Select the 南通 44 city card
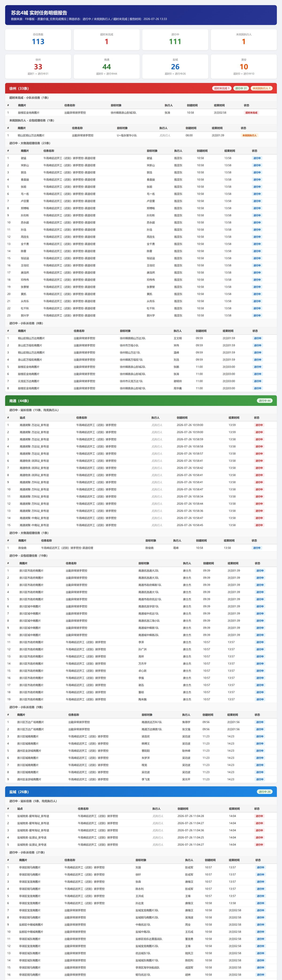Viewport: 282px width, 980px height. pos(106,66)
